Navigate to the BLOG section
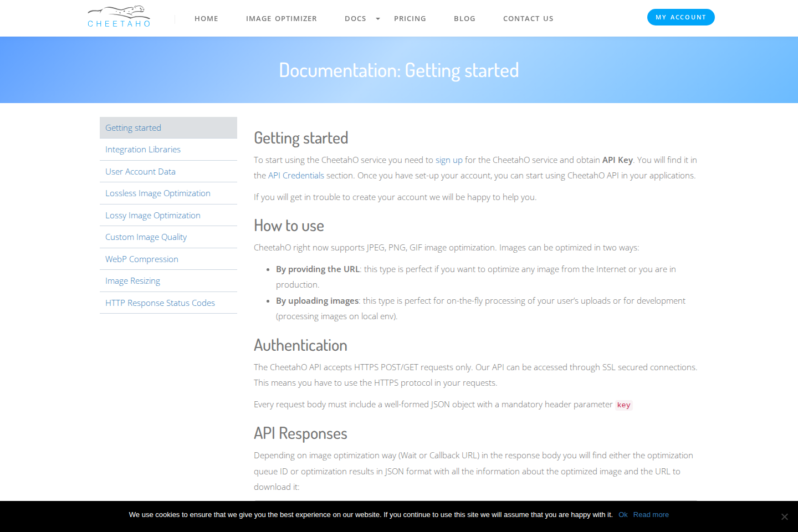 464,18
